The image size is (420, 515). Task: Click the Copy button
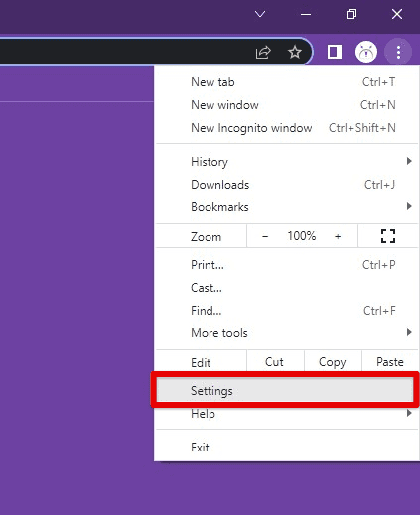click(333, 362)
